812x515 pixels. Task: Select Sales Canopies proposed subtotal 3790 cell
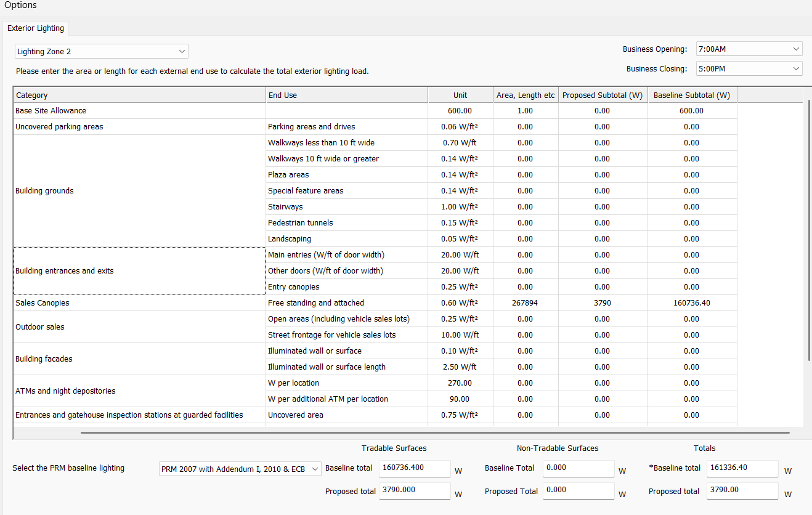point(602,303)
